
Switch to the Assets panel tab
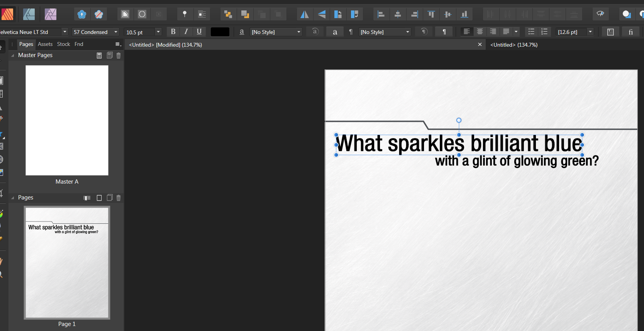tap(45, 44)
